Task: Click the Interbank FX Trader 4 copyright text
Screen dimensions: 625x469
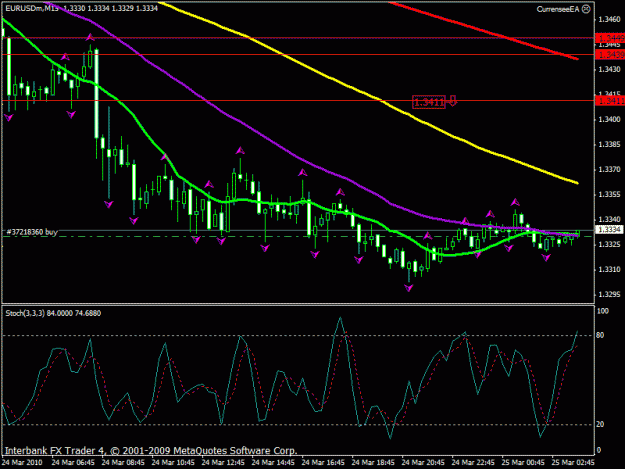Action: point(151,451)
